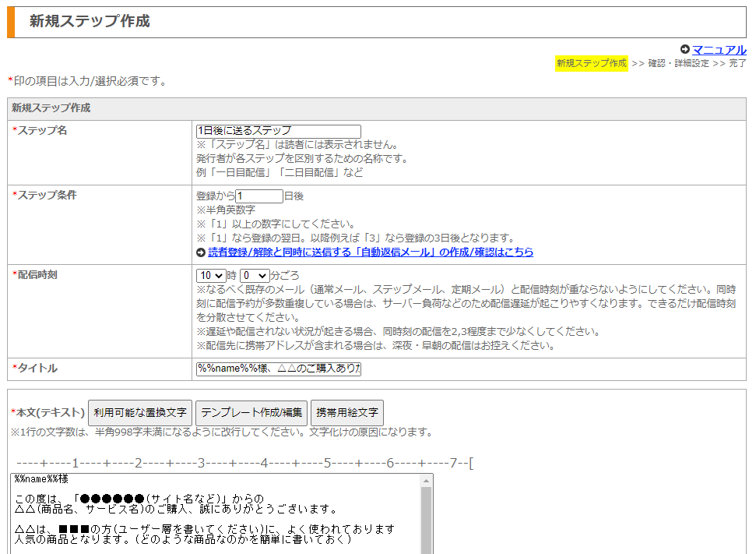756x554 pixels.
Task: Click the 携帯用絵文字 button
Action: pyautogui.click(x=347, y=412)
